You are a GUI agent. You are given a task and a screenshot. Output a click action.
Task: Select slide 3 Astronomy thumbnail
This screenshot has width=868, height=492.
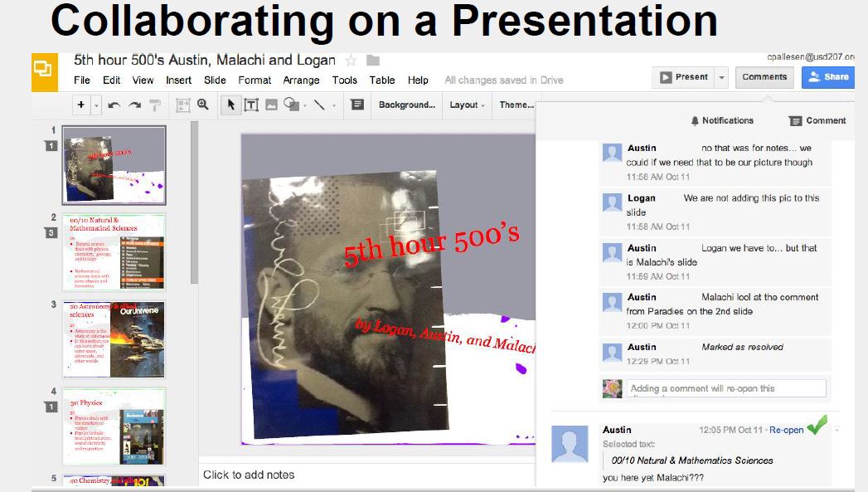[x=114, y=339]
